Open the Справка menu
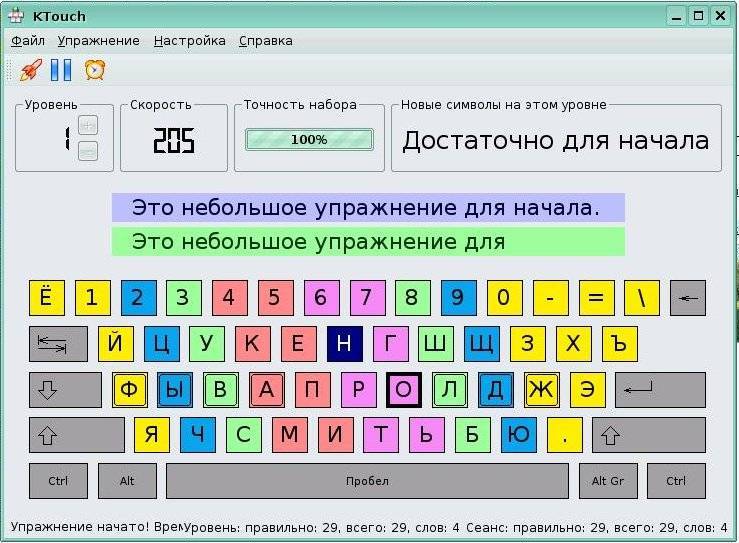Screen dimensions: 739x543 (x=266, y=41)
